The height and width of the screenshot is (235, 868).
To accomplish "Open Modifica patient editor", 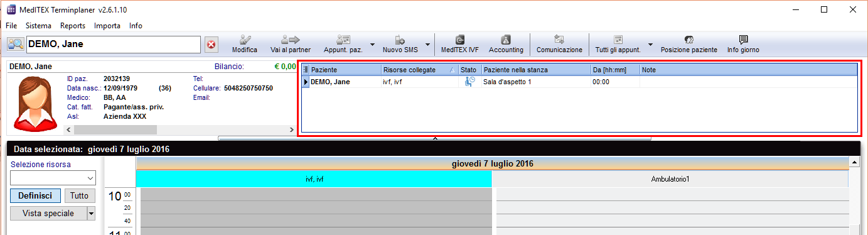I will tap(245, 43).
